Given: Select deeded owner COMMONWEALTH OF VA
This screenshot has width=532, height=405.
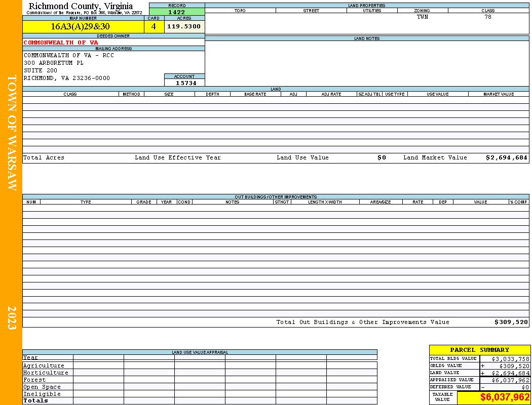Looking at the screenshot, I should 61,43.
